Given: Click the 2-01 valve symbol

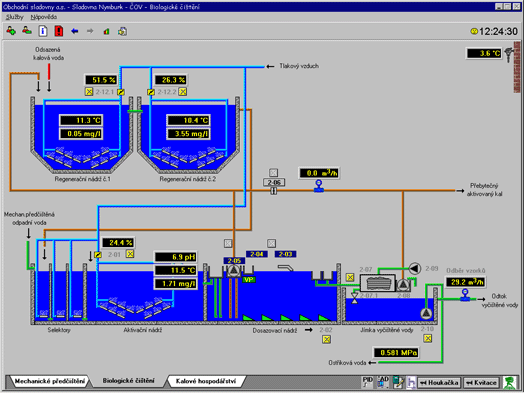Looking at the screenshot, I should (98, 255).
